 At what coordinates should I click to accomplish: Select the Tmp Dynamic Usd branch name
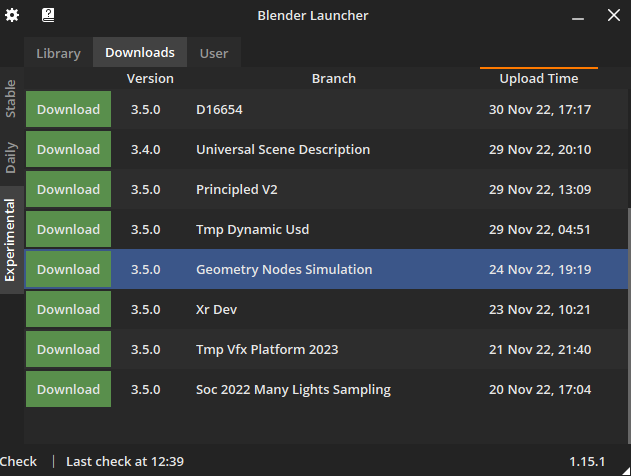[252, 230]
